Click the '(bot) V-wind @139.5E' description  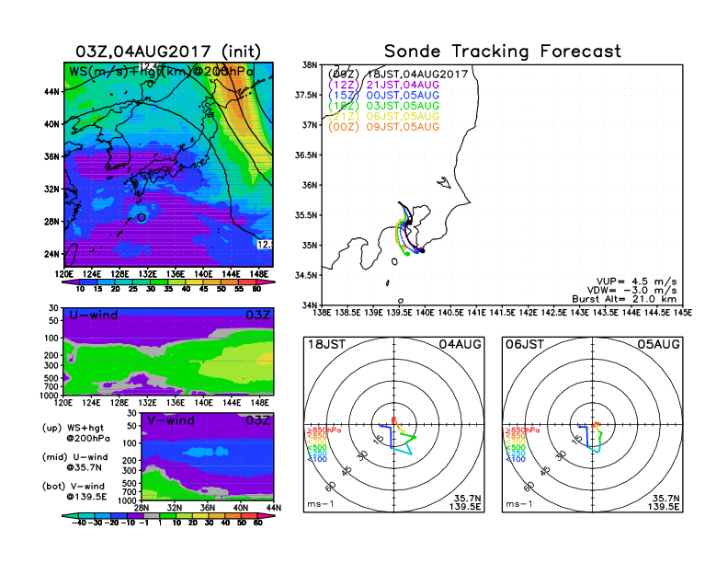click(x=74, y=491)
